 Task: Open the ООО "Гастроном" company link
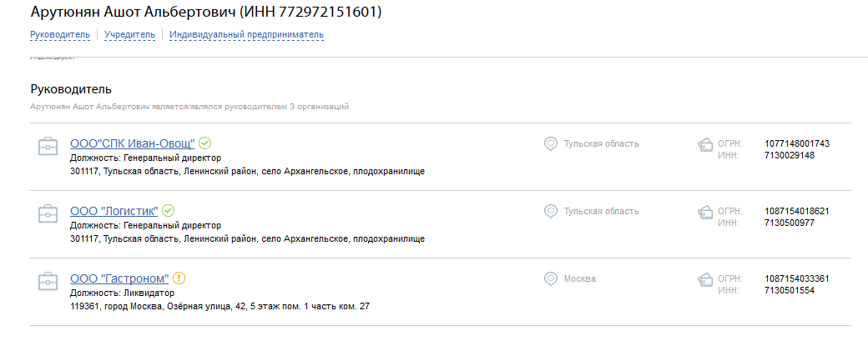tap(119, 278)
